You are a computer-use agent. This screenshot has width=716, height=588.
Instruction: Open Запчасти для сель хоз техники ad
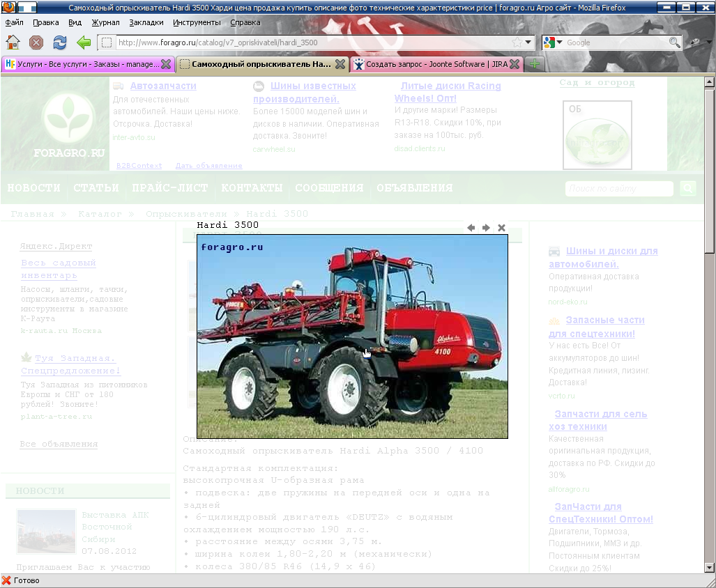597,420
